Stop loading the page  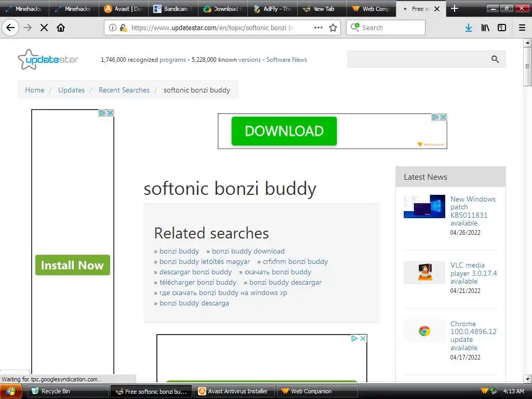click(x=44, y=28)
